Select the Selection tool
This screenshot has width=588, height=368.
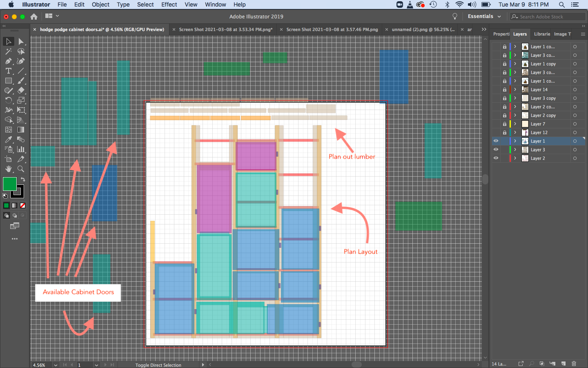pyautogui.click(x=8, y=41)
